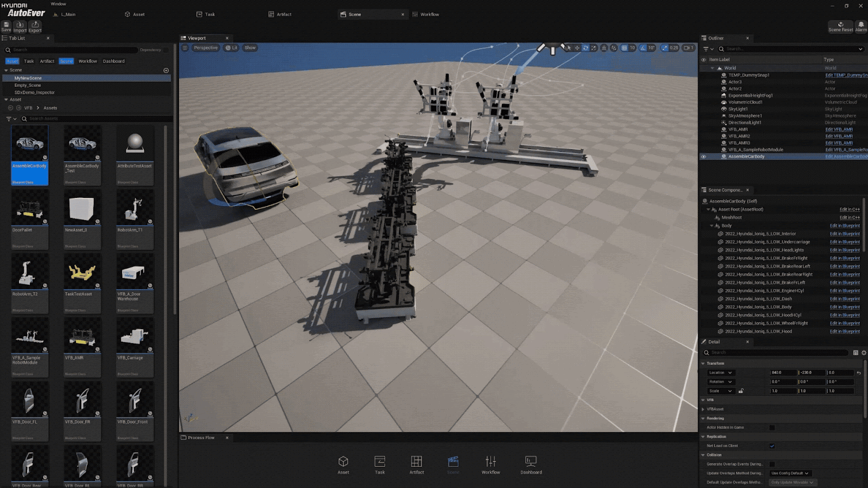Toggle the Dependency switch in Tab List

(x=166, y=50)
